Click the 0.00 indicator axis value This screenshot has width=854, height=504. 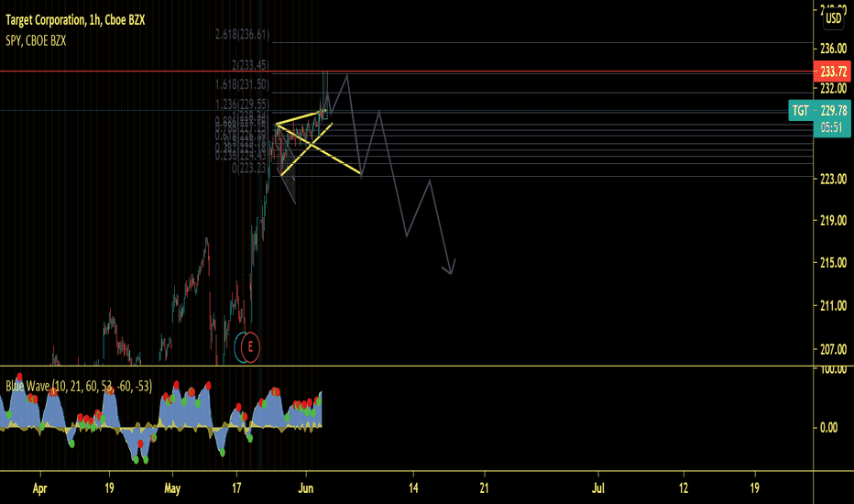click(829, 428)
